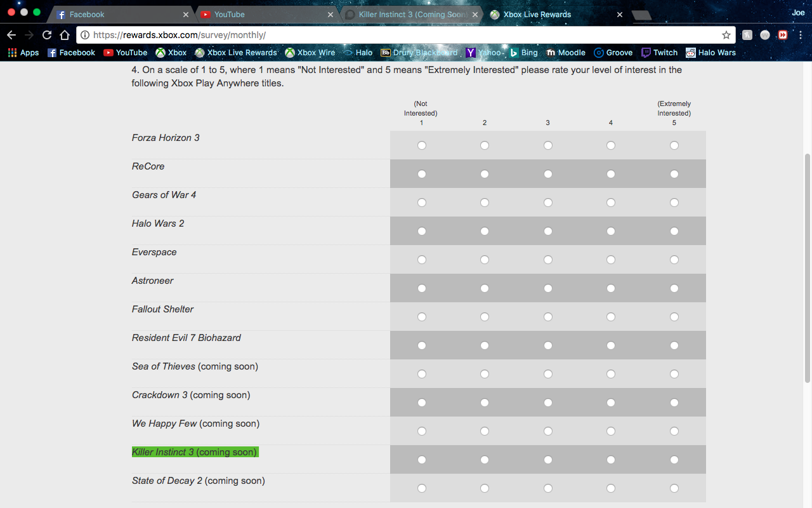This screenshot has height=508, width=812.
Task: Open Facebook bookmark in bookmarks bar
Action: (x=71, y=53)
